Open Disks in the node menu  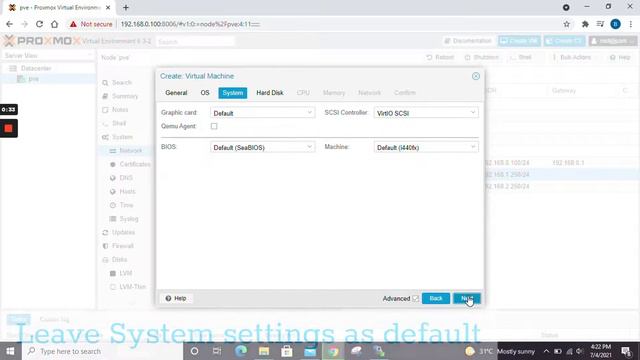119,260
